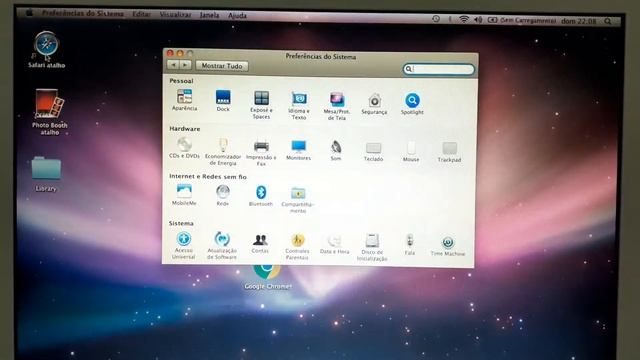Screen dimensions: 640x360
Task: Open the Fala preference pane
Action: tap(410, 245)
